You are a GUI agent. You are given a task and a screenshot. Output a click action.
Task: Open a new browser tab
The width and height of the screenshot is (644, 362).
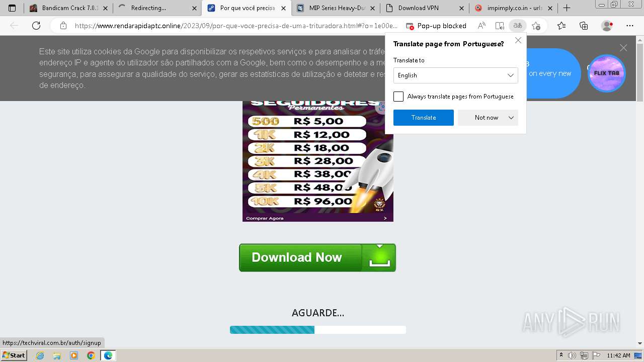[x=567, y=8]
